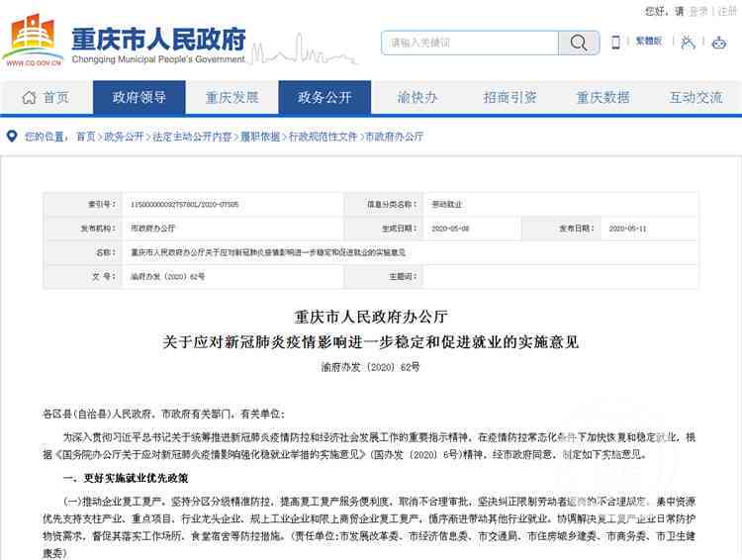Click the 索引号 table label
Image resolution: width=742 pixels, height=560 pixels.
click(x=101, y=204)
